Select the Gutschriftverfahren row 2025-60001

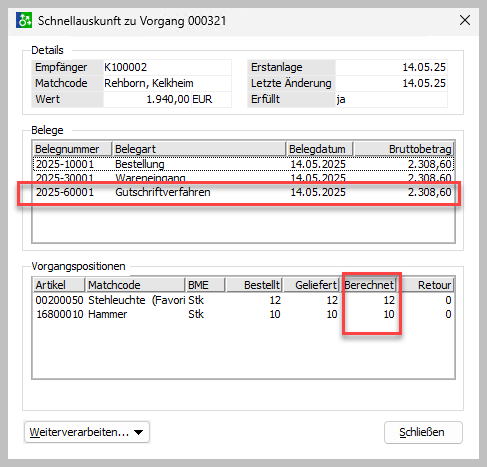point(243,192)
